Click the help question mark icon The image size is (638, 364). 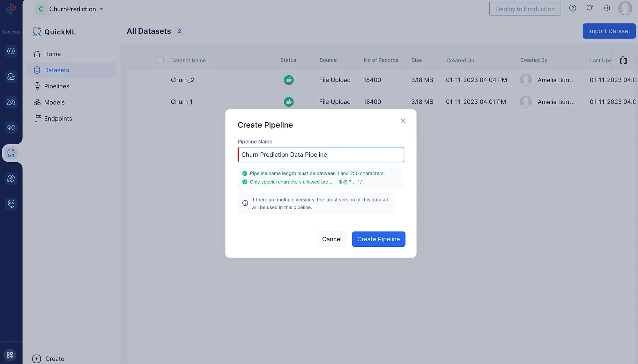pos(573,8)
